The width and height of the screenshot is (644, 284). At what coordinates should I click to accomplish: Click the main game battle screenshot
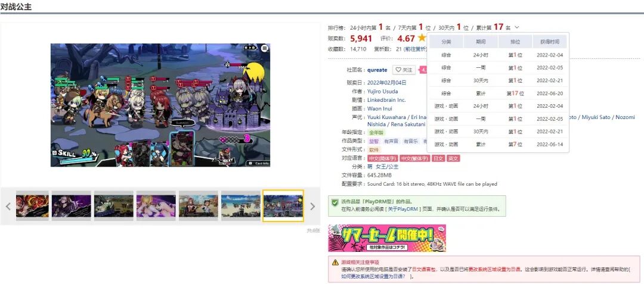(x=159, y=105)
